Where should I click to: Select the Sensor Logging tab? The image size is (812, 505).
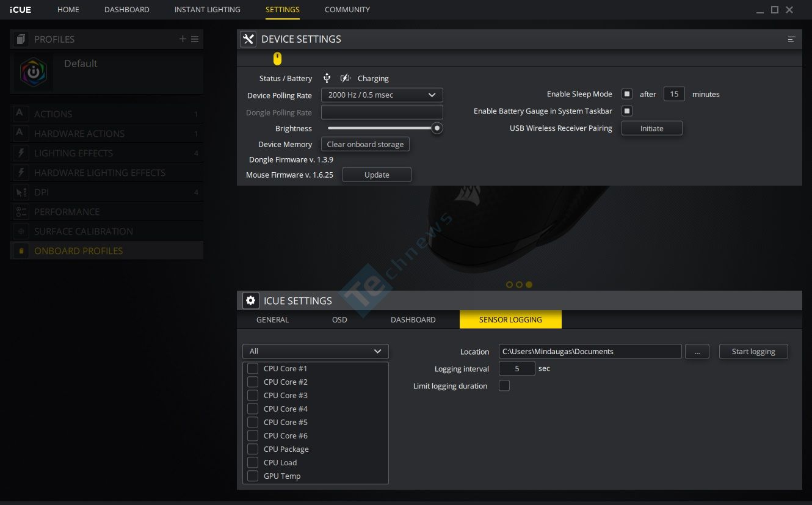510,319
